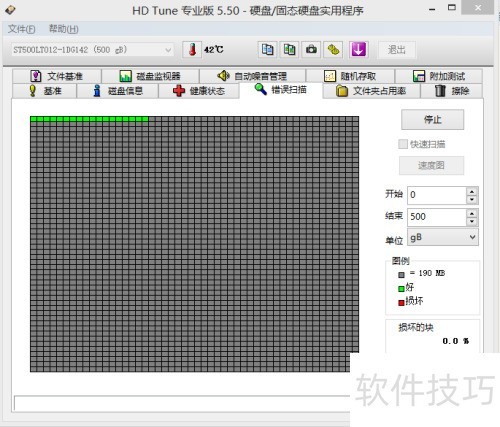
Task: Open the 帮助(H) menu
Action: 64,29
